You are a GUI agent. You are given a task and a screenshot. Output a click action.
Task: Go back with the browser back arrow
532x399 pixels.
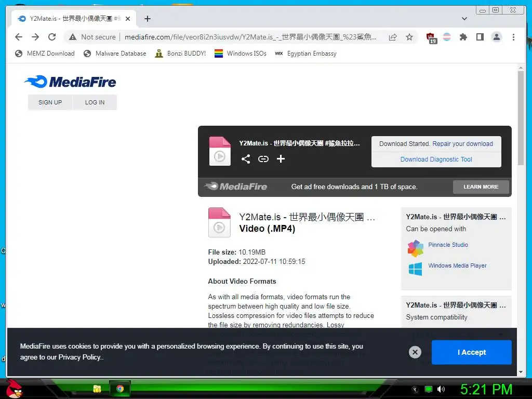(x=19, y=37)
